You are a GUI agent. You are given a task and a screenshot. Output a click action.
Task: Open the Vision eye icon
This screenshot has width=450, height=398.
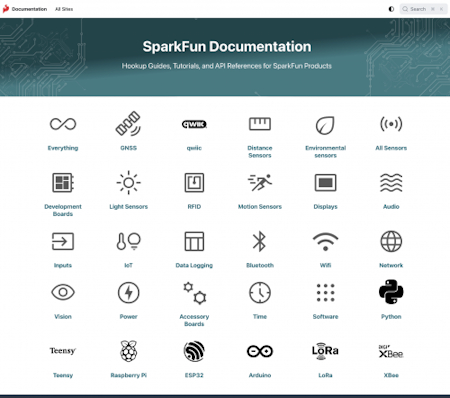click(63, 292)
